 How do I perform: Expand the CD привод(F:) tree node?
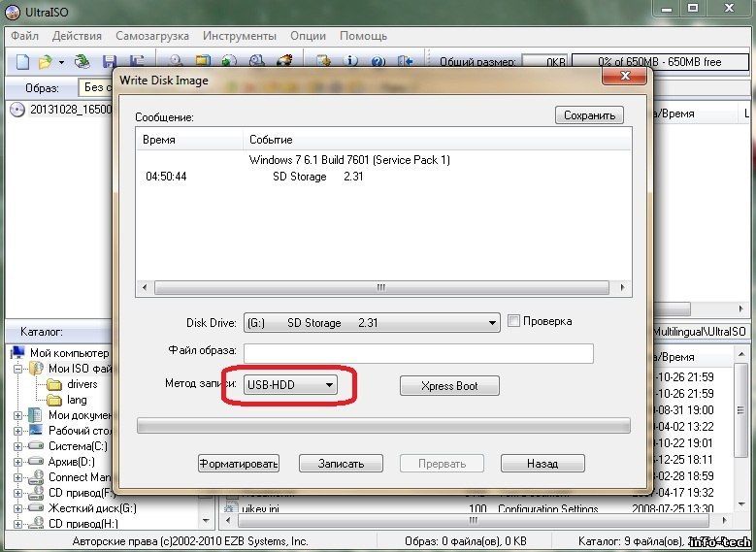(17, 493)
